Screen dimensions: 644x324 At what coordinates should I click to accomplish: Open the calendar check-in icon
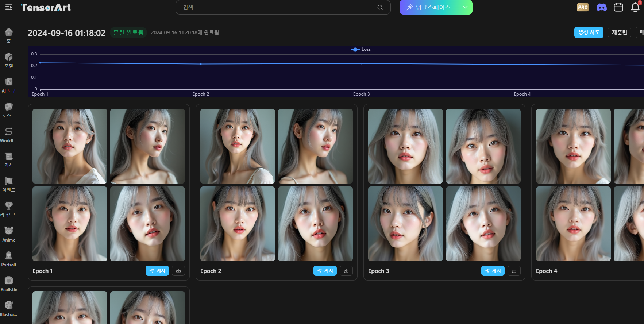(618, 7)
